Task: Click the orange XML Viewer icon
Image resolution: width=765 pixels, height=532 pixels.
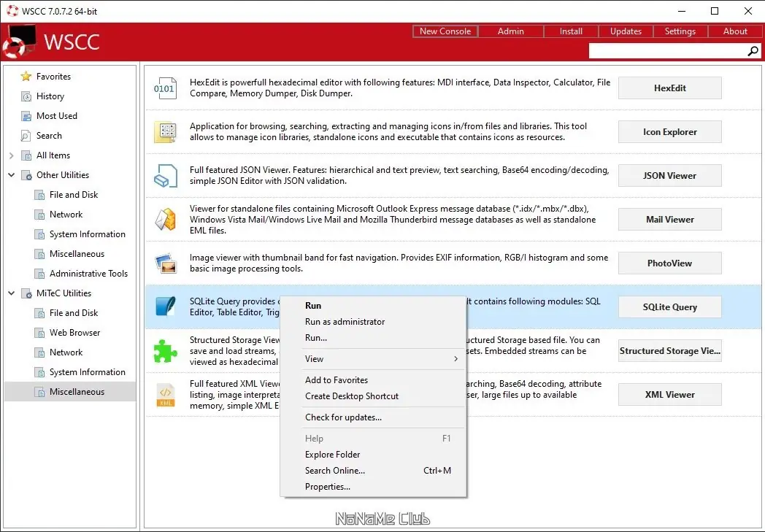Action: (165, 395)
